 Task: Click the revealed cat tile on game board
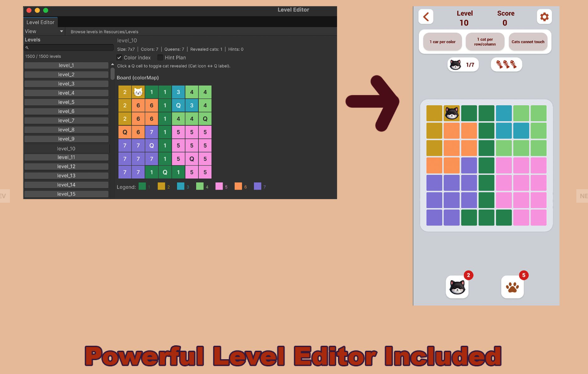pyautogui.click(x=452, y=113)
